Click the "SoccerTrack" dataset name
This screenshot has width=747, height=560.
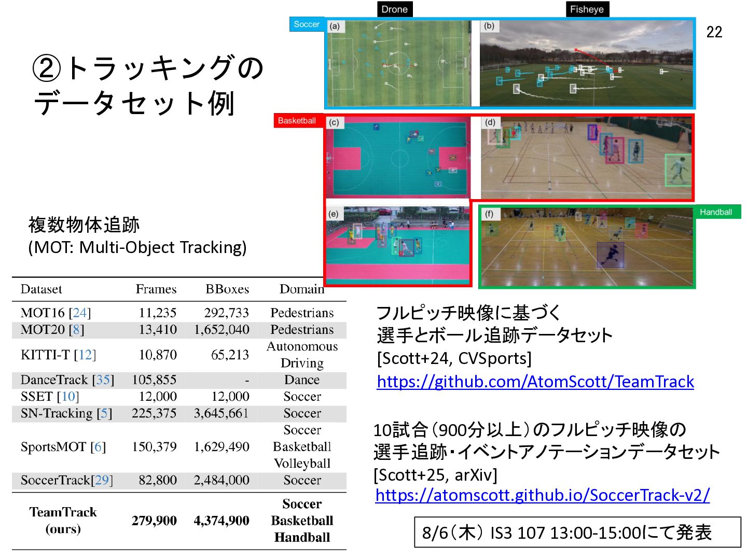coord(56,480)
